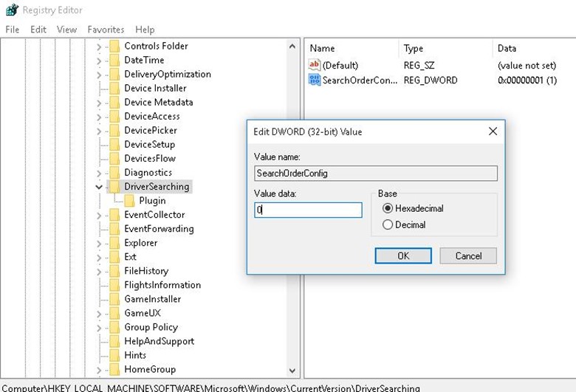Click the tree pane scroll down arrow

coord(292,371)
